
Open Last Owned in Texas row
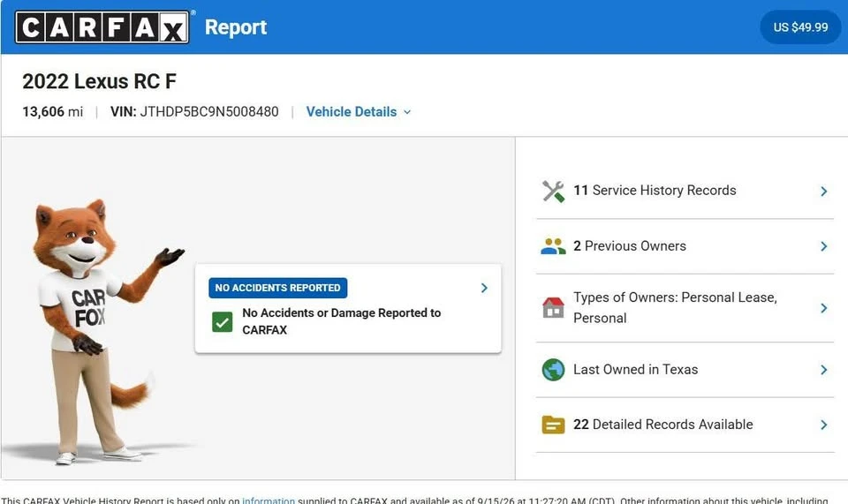684,370
